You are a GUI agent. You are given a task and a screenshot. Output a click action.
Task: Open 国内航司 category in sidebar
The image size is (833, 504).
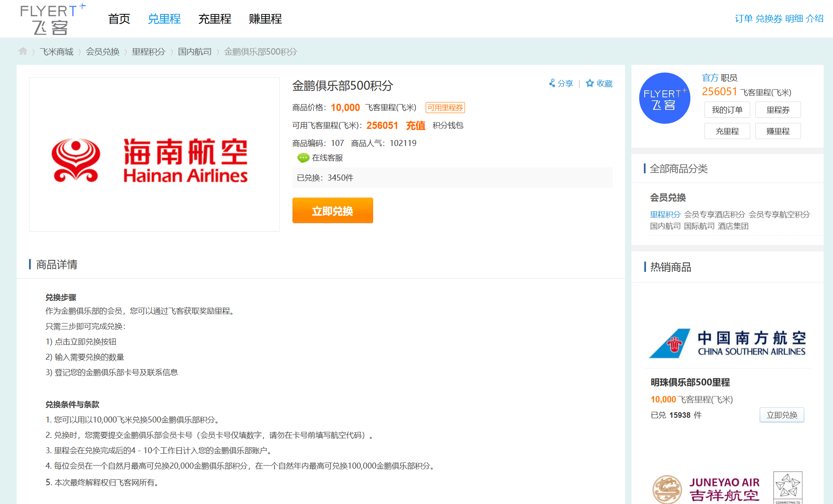(665, 226)
